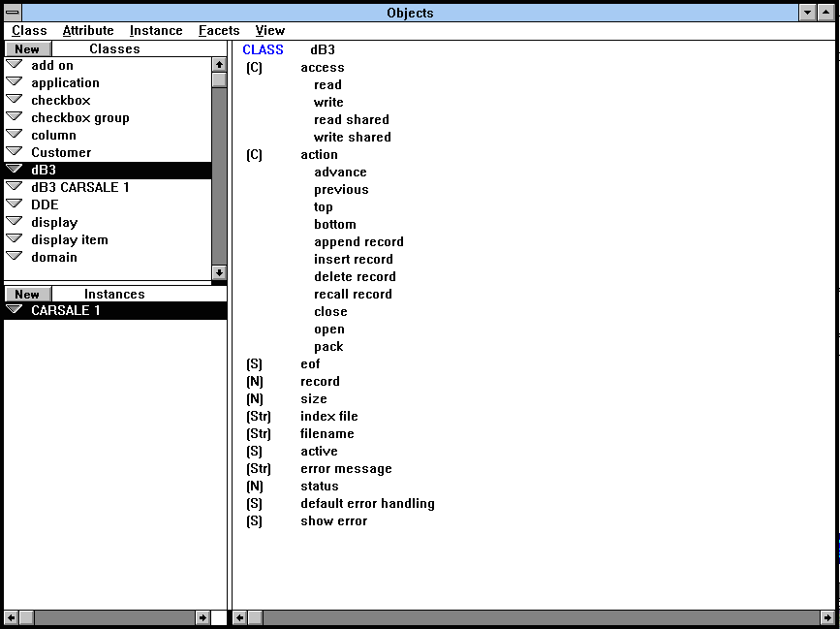Expand the 'application' class triangle
This screenshot has width=840, height=629.
15,82
